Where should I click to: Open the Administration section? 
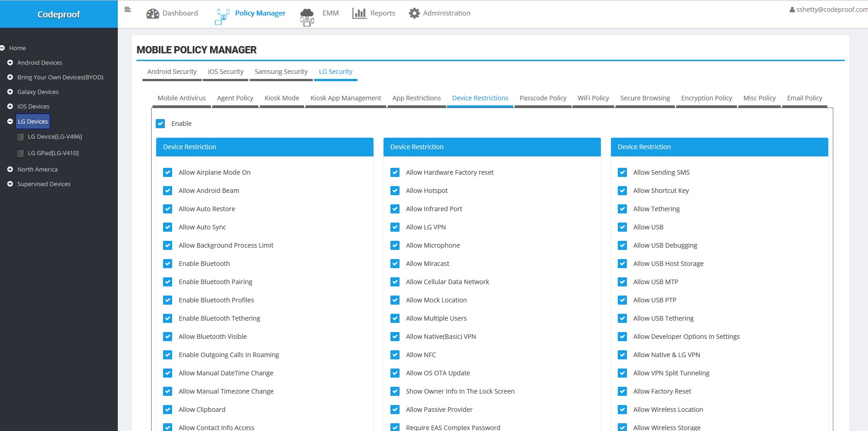(x=439, y=13)
